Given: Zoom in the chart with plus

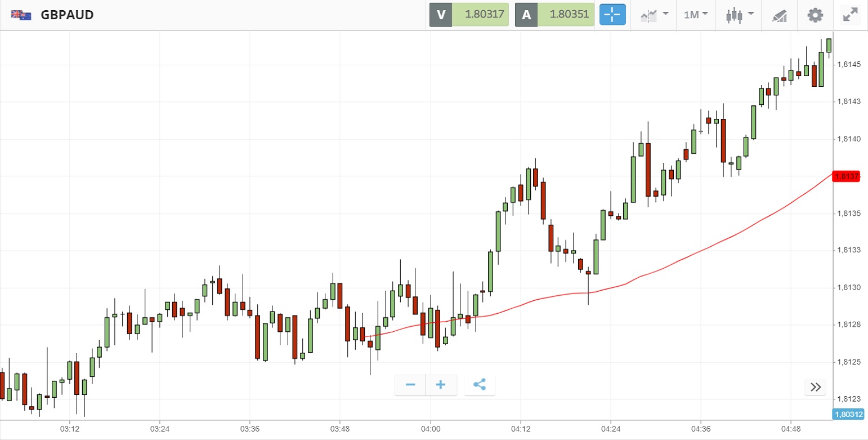Looking at the screenshot, I should 441,385.
